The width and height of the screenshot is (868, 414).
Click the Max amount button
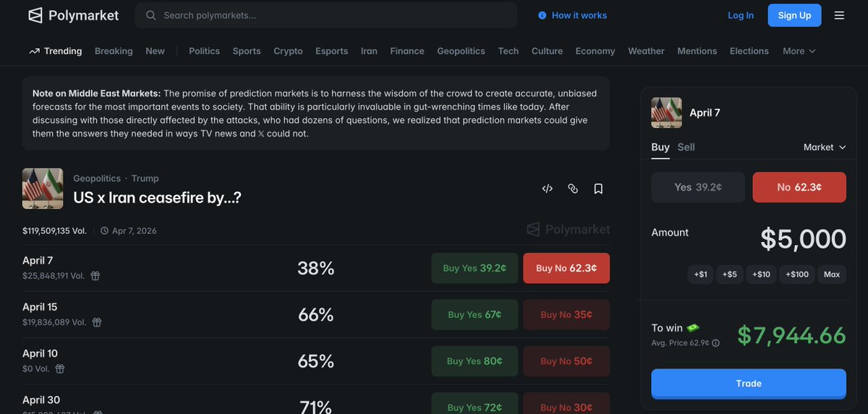tap(832, 275)
